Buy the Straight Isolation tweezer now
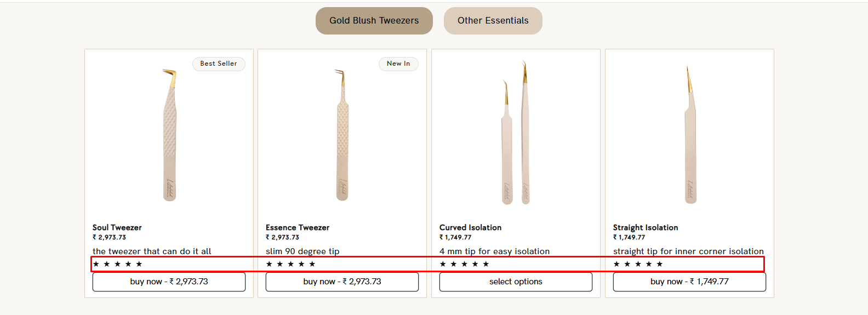The image size is (868, 315). point(689,282)
